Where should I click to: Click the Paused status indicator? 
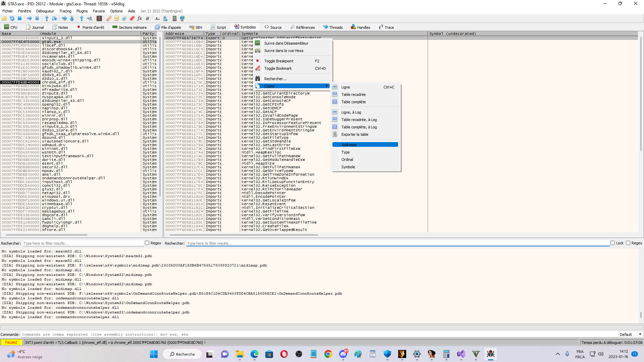click(11, 342)
